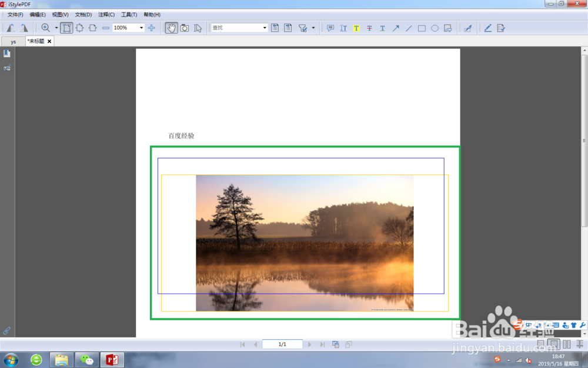The height and width of the screenshot is (368, 588).
Task: Switch to the ys document tab
Action: point(13,42)
